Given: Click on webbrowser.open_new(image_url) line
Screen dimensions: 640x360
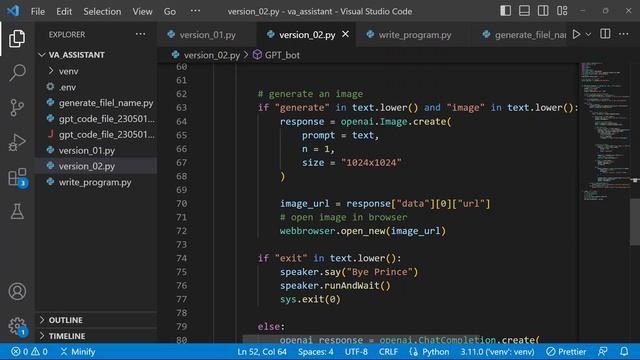Looking at the screenshot, I should click(x=362, y=231).
